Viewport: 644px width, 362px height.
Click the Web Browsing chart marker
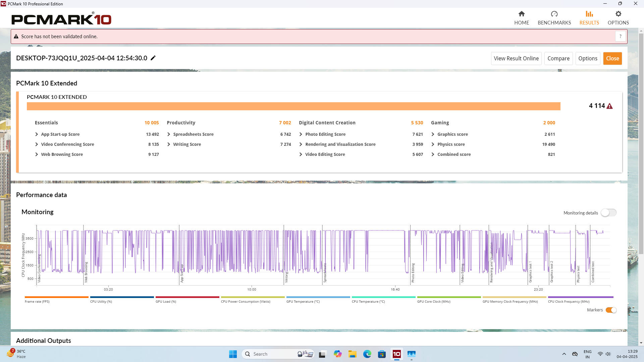pyautogui.click(x=86, y=272)
